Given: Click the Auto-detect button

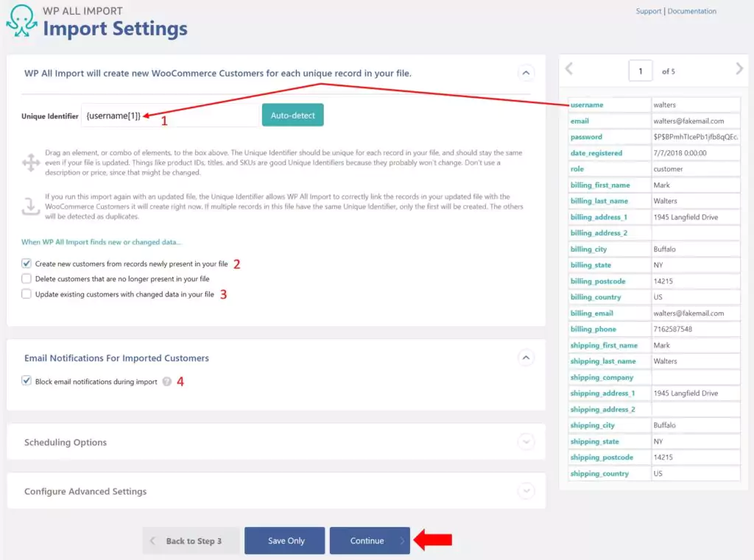Looking at the screenshot, I should (x=292, y=116).
